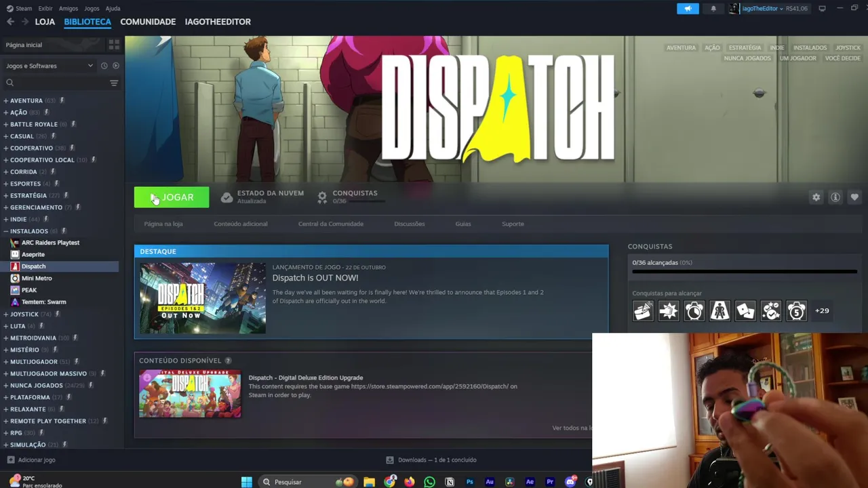Open Steam notifications bell
The height and width of the screenshot is (488, 868).
[713, 8]
